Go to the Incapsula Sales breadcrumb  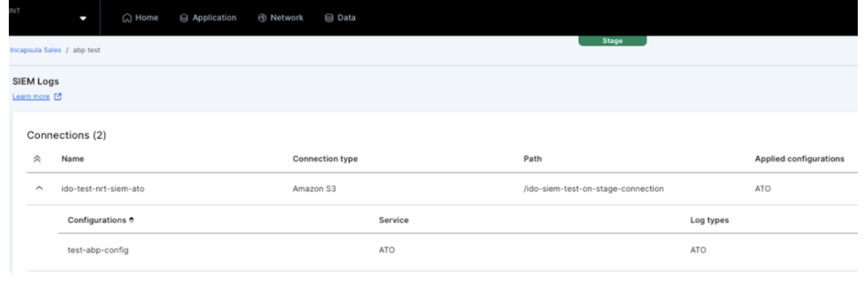(35, 50)
